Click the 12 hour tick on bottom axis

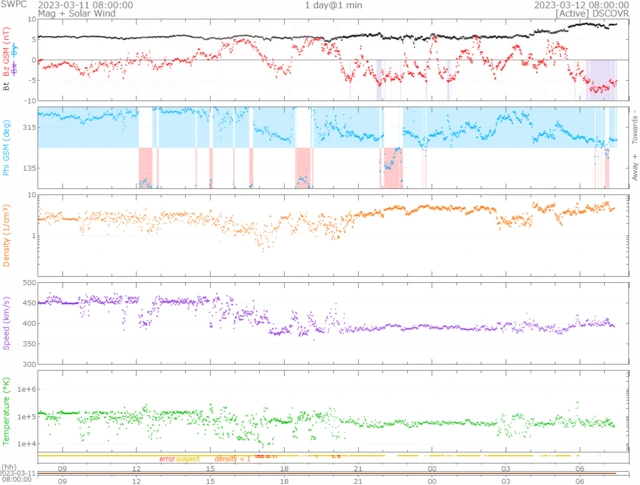pyautogui.click(x=136, y=481)
